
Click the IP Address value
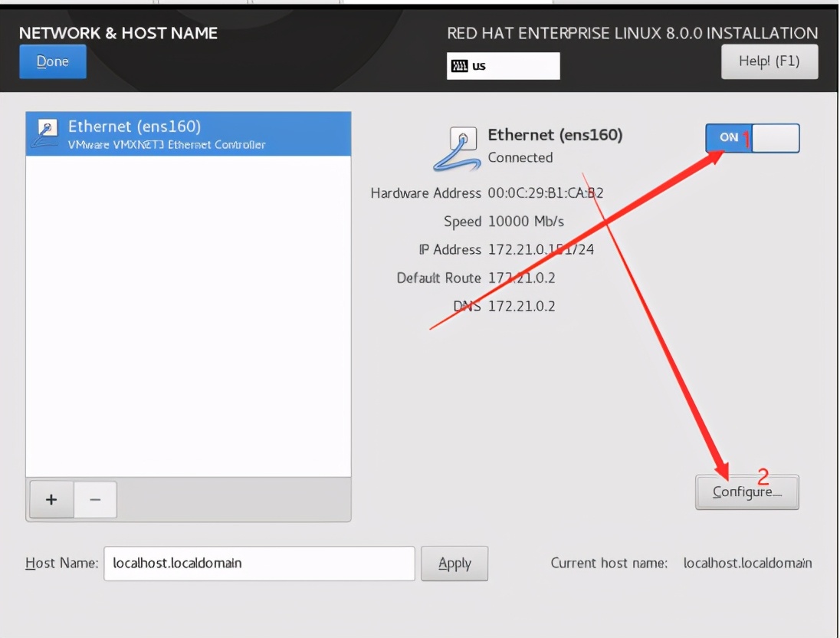coord(540,250)
